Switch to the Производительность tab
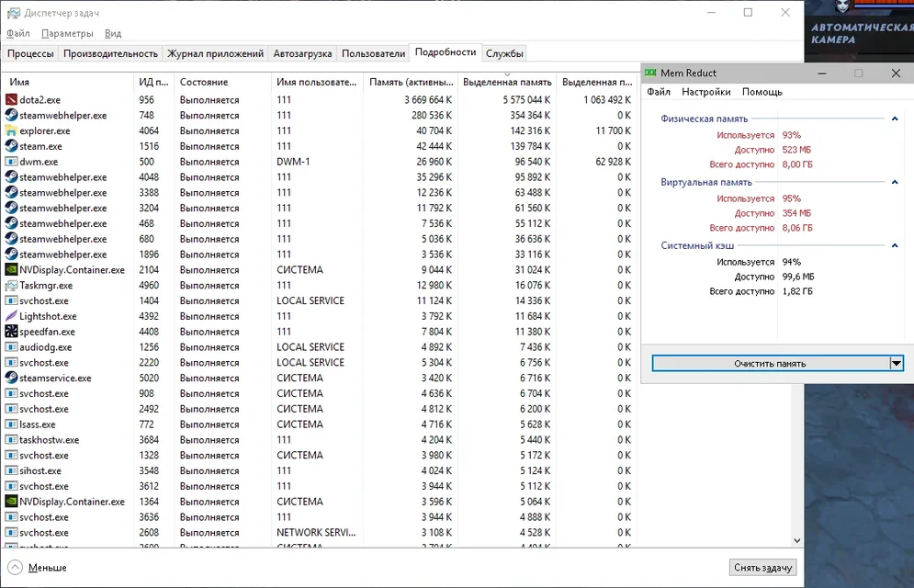 pyautogui.click(x=111, y=53)
